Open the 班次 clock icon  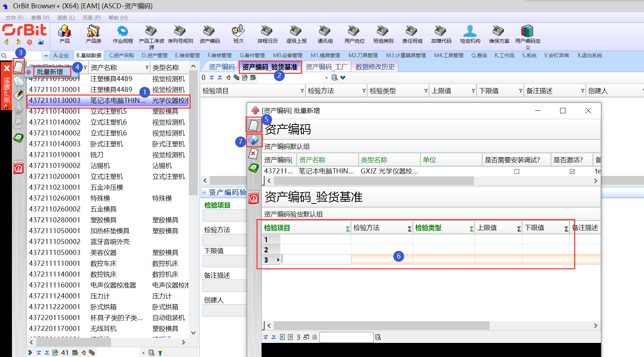[x=238, y=31]
